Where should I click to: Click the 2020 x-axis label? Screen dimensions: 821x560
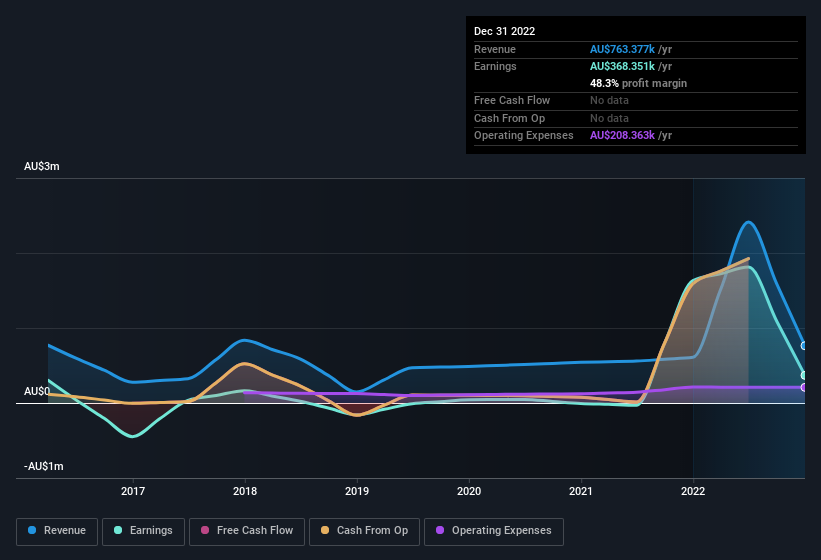(469, 491)
